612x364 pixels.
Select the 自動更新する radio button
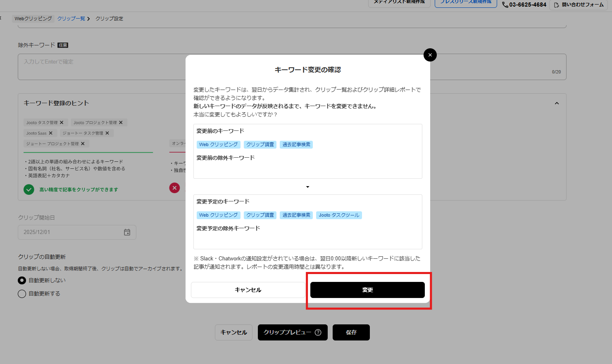[x=22, y=294]
